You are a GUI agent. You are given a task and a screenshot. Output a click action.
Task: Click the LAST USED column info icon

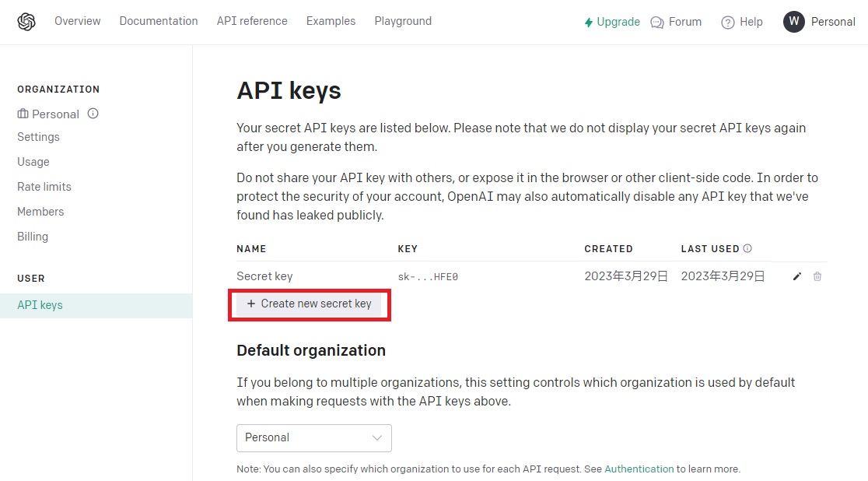click(x=747, y=248)
